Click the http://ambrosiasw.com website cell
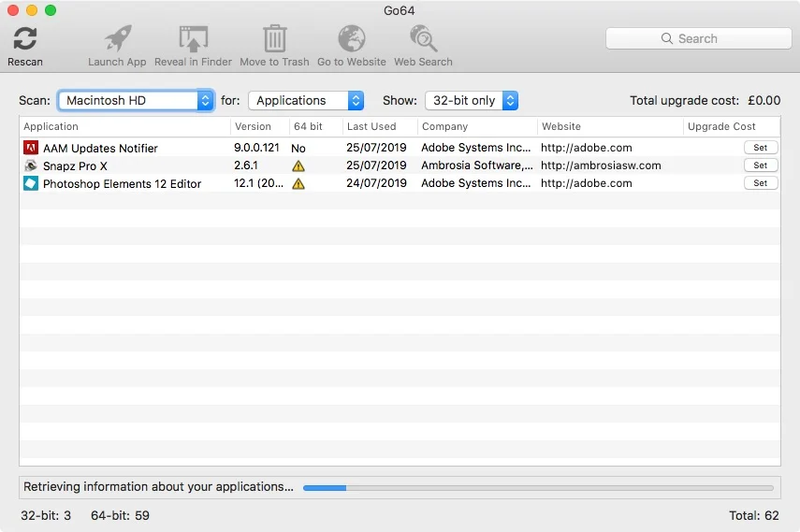 [x=601, y=165]
